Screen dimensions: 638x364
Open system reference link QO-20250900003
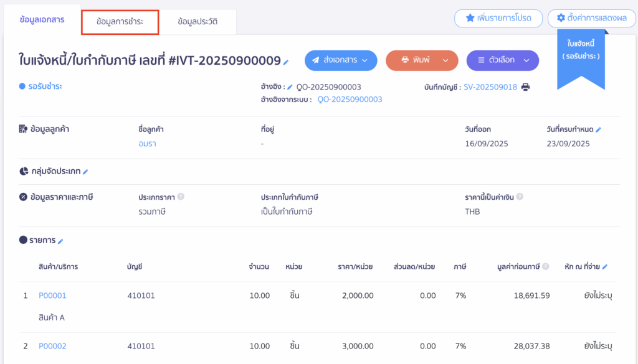coord(350,99)
